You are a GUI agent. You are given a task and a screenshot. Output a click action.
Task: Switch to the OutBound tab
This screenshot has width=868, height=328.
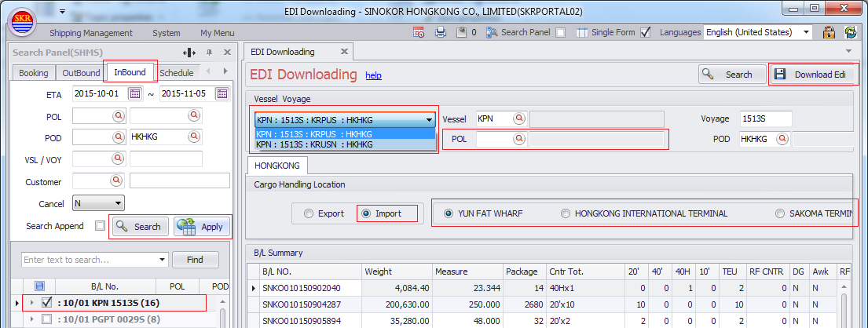pyautogui.click(x=81, y=73)
